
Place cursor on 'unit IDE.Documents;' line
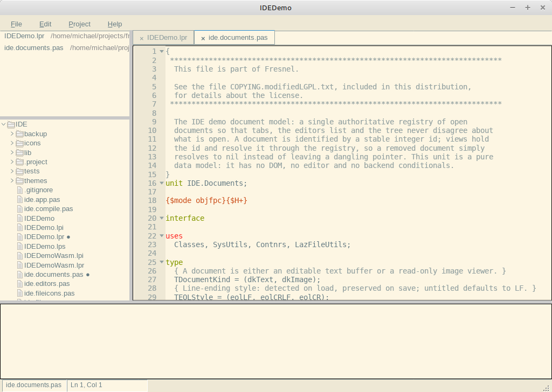(206, 183)
